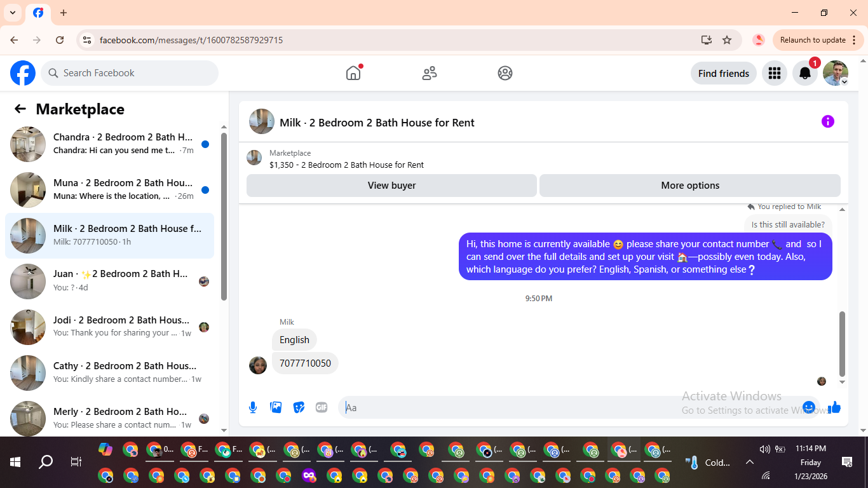
Task: Open the Marketplace listing $1,350 link
Action: [346, 165]
